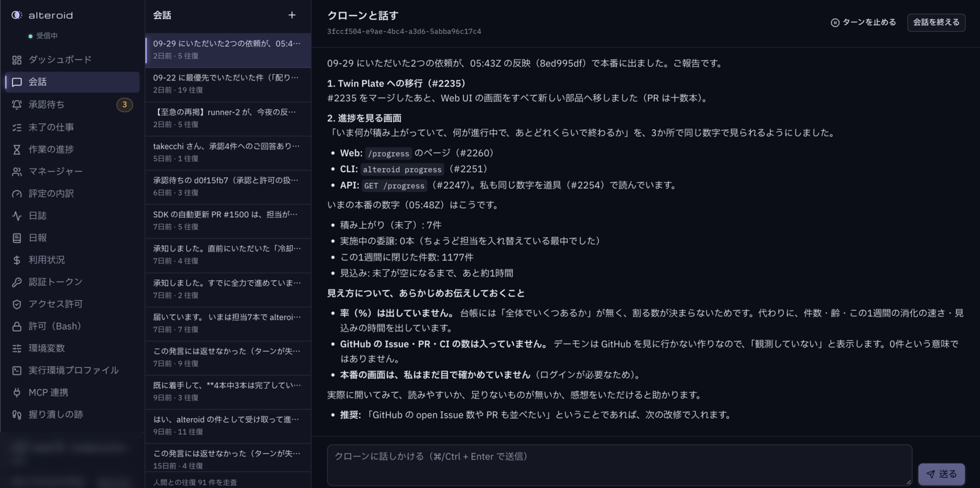Click the /progress code snippet after Web:
Screen dimensions: 980x488
click(388, 154)
